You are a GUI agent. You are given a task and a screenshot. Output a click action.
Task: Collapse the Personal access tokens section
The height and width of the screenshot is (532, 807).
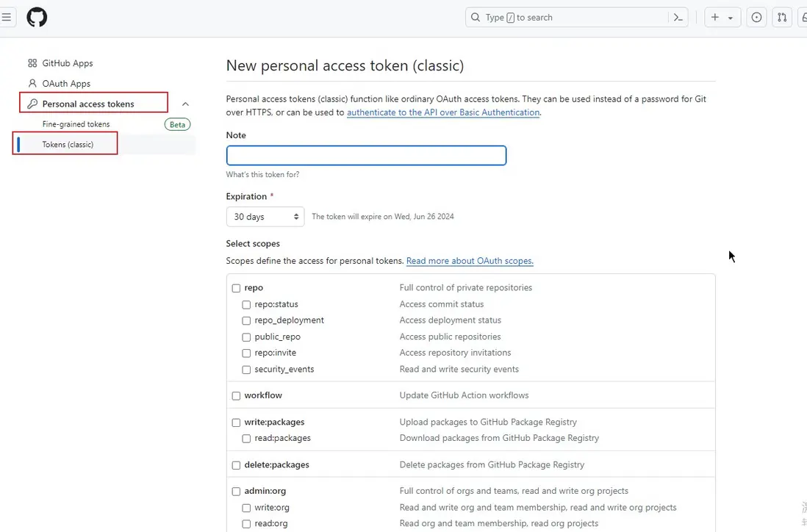(185, 104)
